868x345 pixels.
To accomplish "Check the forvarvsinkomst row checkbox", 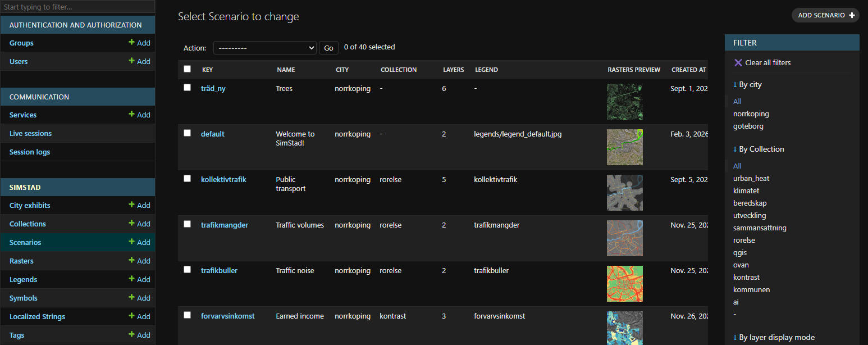I will [188, 315].
